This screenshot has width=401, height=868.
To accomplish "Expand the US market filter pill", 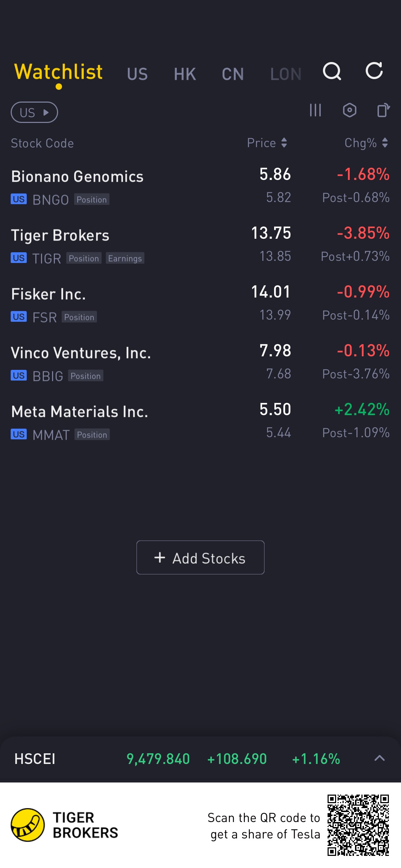I will 34,112.
